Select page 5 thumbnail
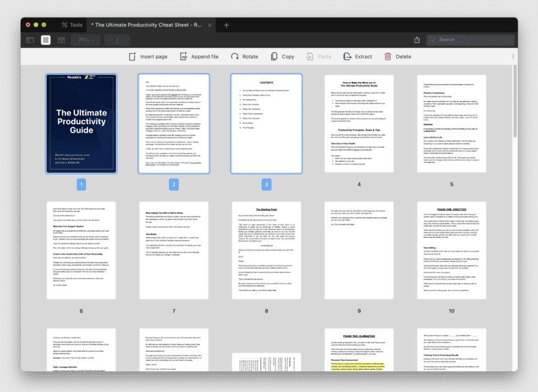Viewport: 538px width, 392px height. [x=451, y=124]
